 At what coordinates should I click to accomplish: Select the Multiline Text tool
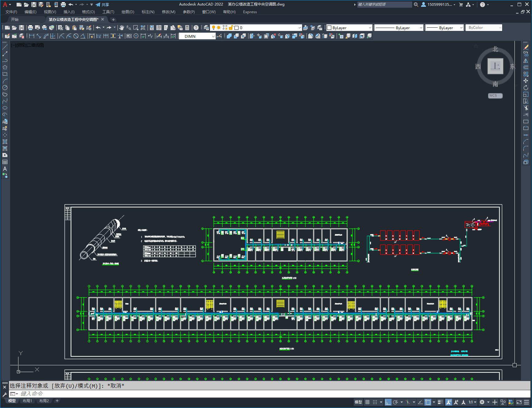(x=5, y=169)
